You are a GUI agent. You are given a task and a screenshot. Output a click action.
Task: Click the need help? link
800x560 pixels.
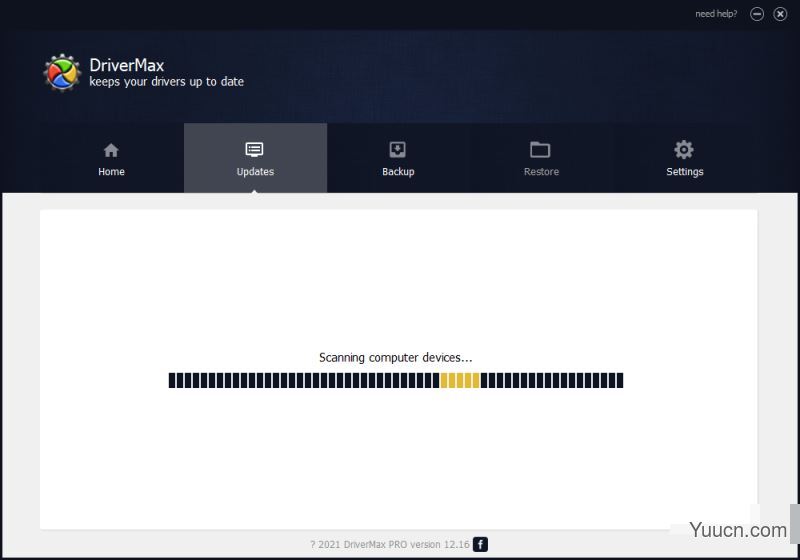[716, 14]
